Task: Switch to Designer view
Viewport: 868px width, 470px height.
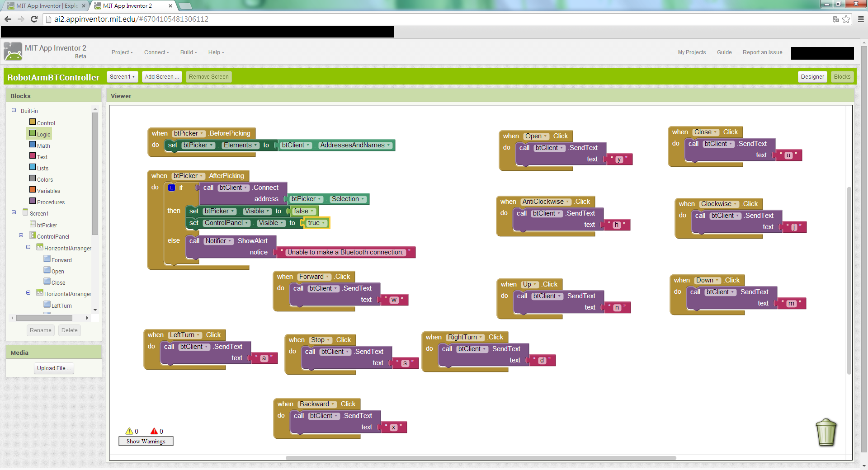Action: coord(812,77)
